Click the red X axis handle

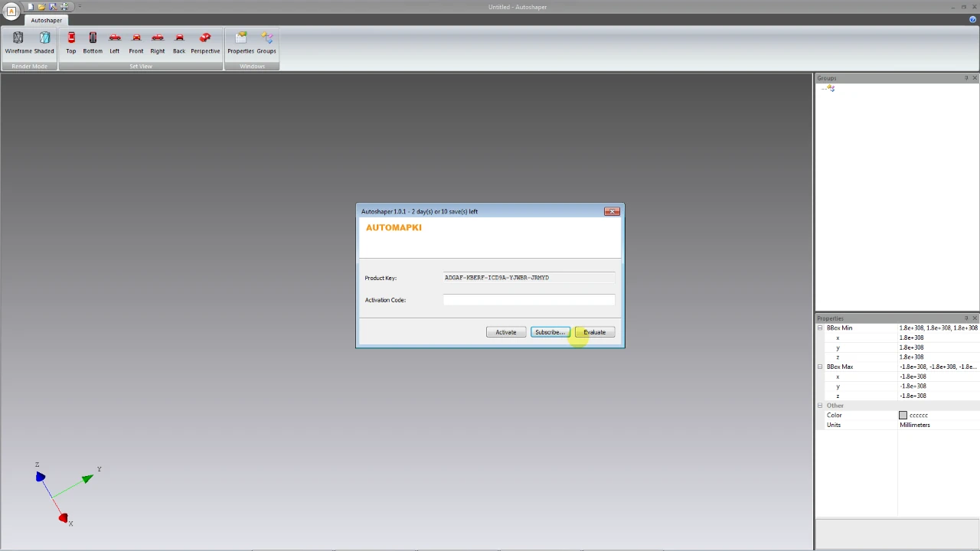64,519
